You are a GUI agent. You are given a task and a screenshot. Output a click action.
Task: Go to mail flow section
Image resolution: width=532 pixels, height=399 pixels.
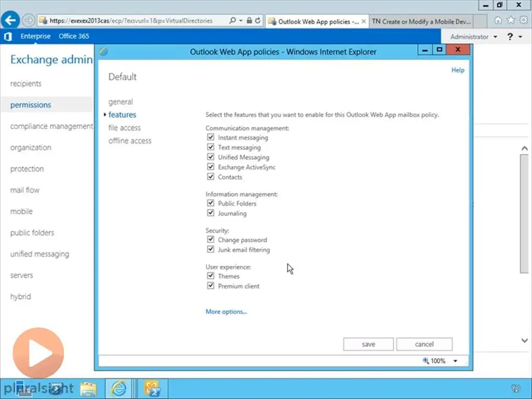click(25, 190)
